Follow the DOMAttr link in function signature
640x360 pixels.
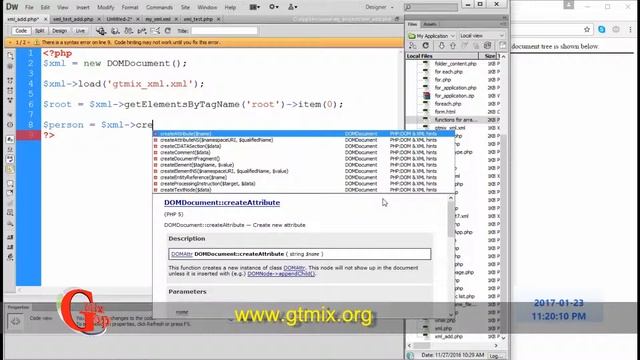pos(182,254)
